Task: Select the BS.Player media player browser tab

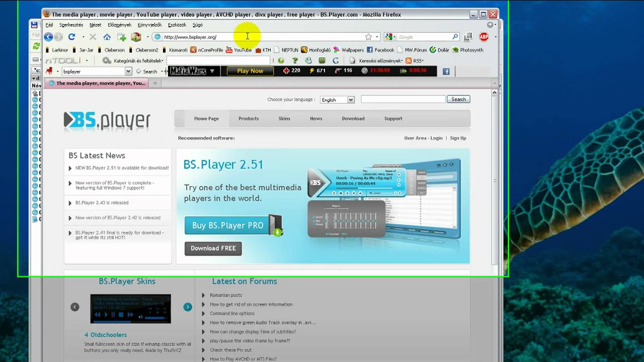Action: 97,83
